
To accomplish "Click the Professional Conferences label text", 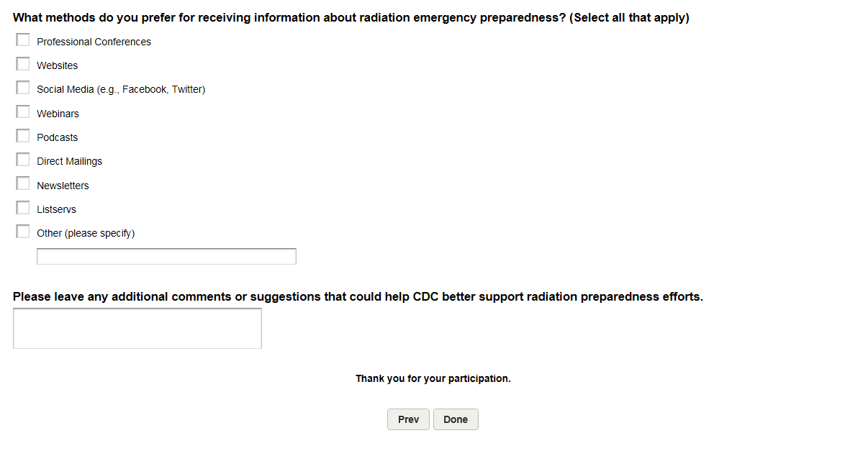I will pos(94,42).
